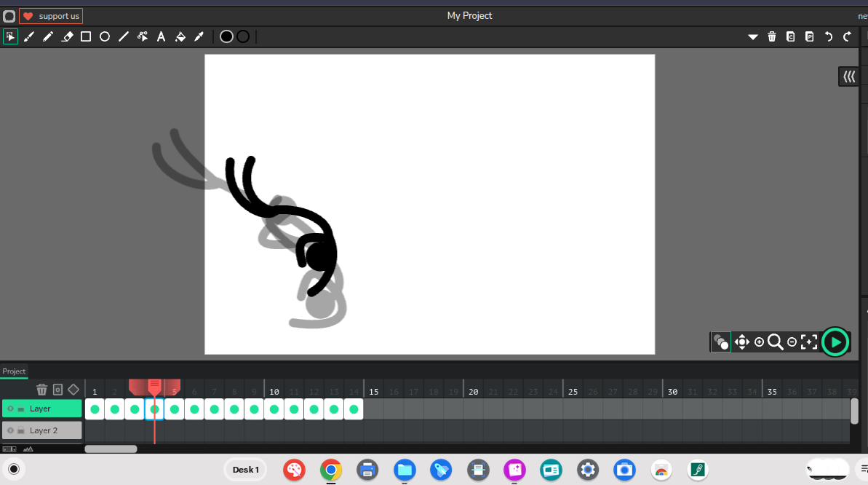Switch to the Project tab

[14, 371]
